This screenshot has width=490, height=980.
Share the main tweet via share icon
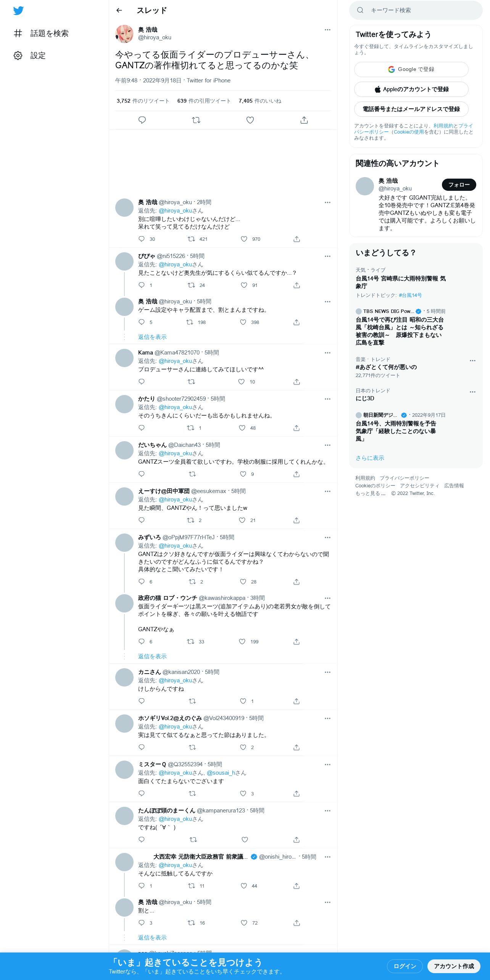[304, 120]
